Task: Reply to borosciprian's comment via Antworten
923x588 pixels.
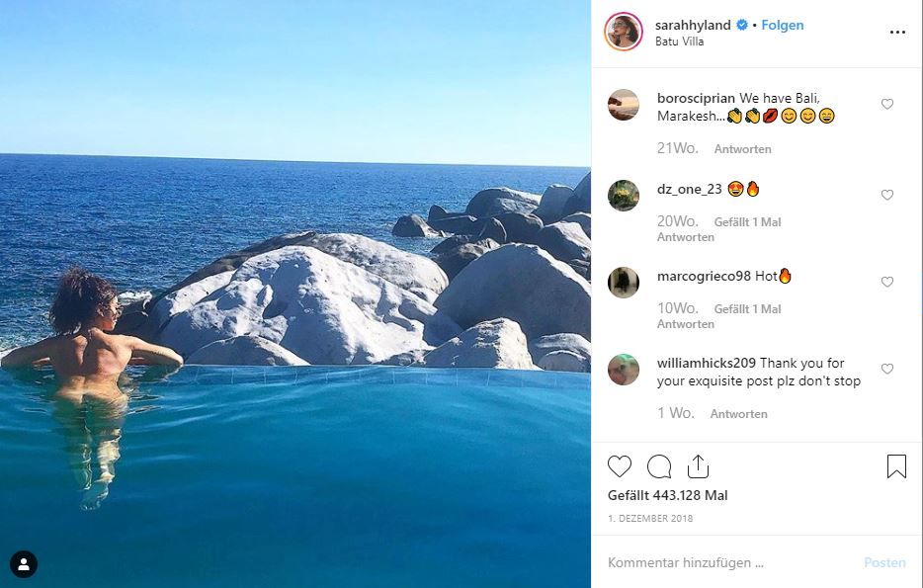Action: pos(741,149)
